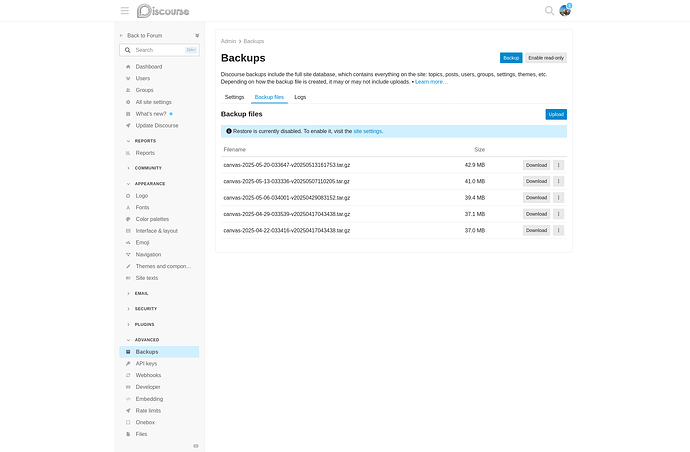Open more actions for canvas-2025-05-20 backup
This screenshot has width=690, height=452.
click(x=558, y=165)
